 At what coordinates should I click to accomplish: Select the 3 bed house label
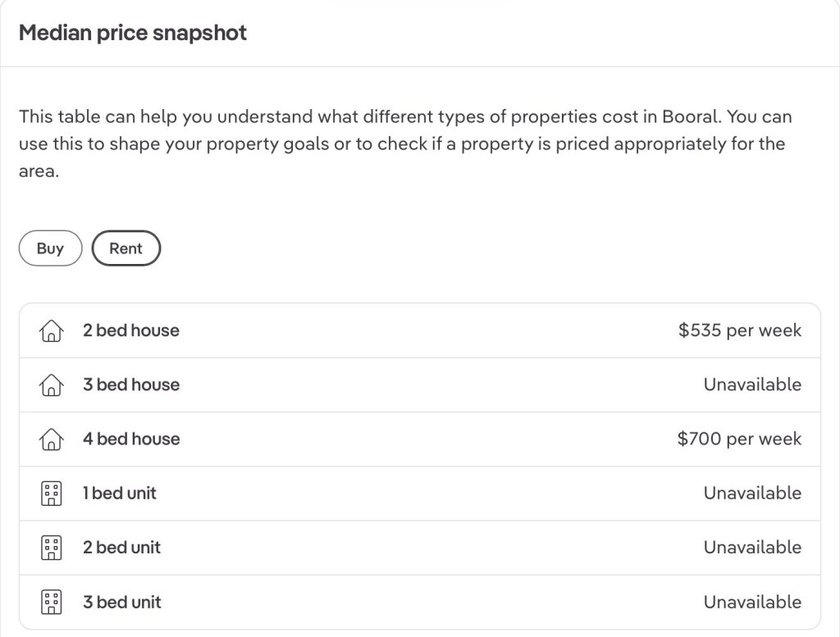tap(131, 384)
